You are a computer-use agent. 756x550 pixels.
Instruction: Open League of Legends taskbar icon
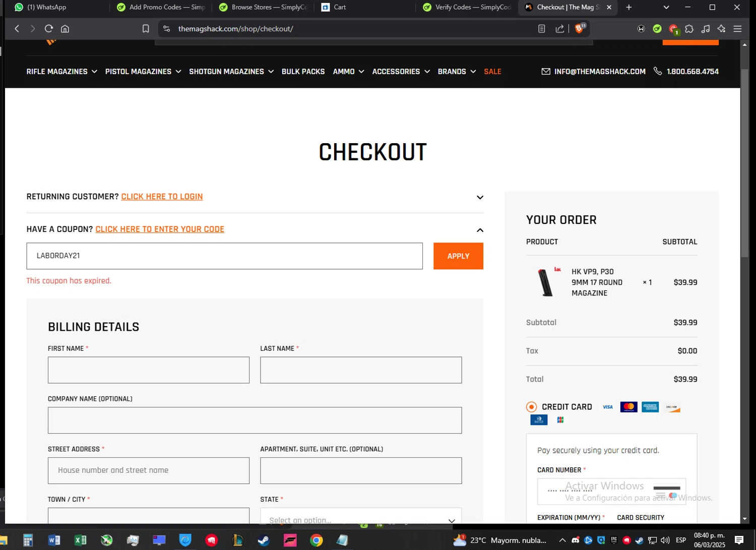(x=237, y=540)
